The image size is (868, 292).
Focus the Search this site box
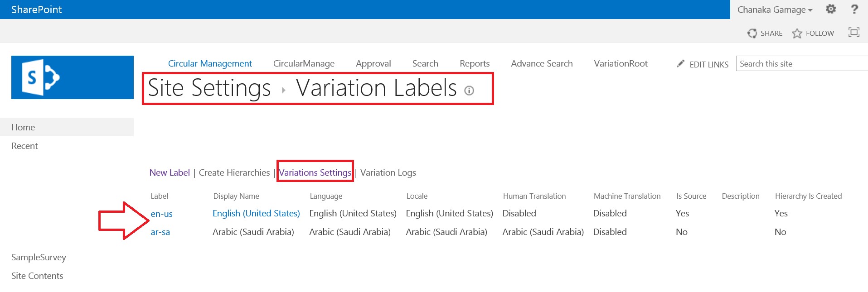click(x=801, y=63)
